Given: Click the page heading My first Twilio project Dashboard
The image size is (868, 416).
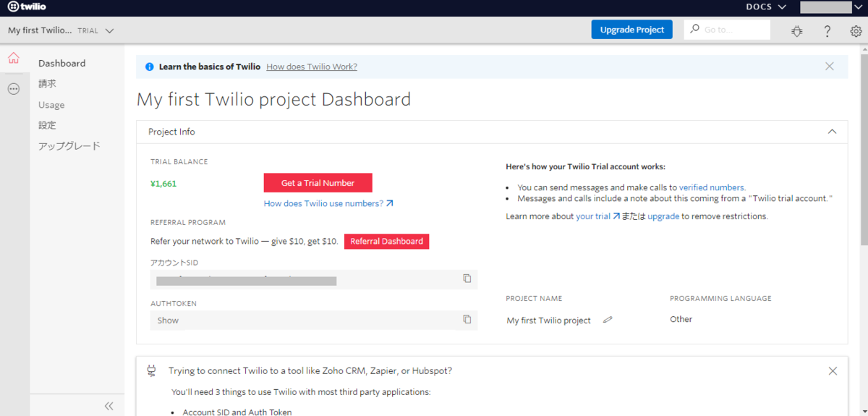Looking at the screenshot, I should [x=273, y=99].
